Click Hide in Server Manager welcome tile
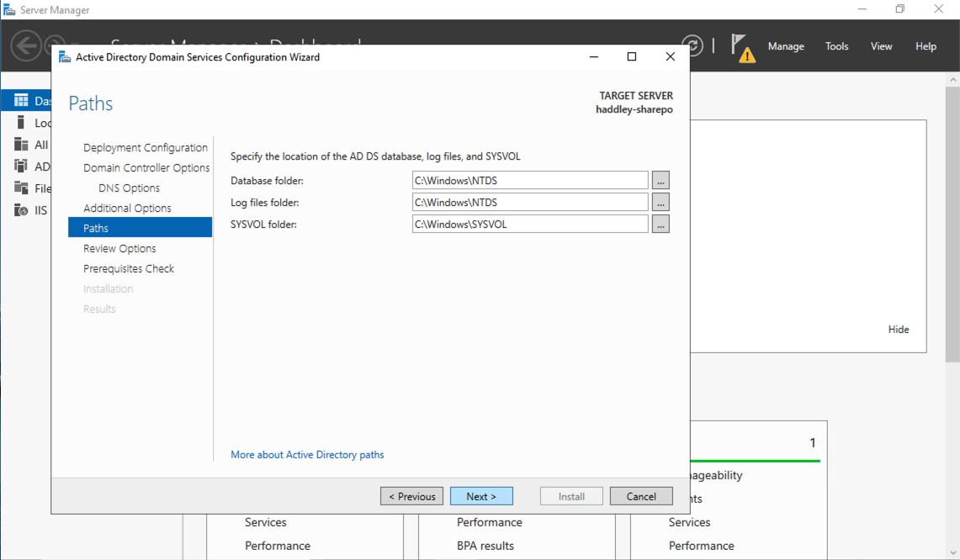960x560 pixels. coord(899,330)
